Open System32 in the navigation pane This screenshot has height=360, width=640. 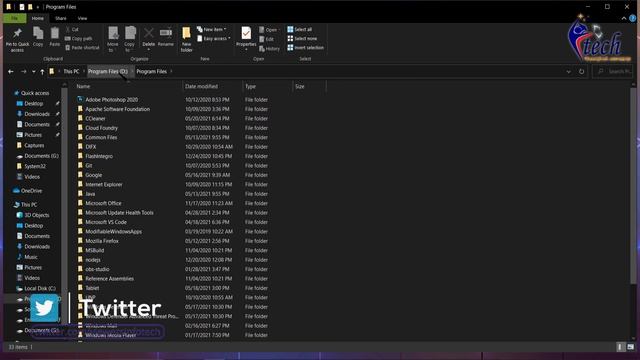click(x=35, y=166)
